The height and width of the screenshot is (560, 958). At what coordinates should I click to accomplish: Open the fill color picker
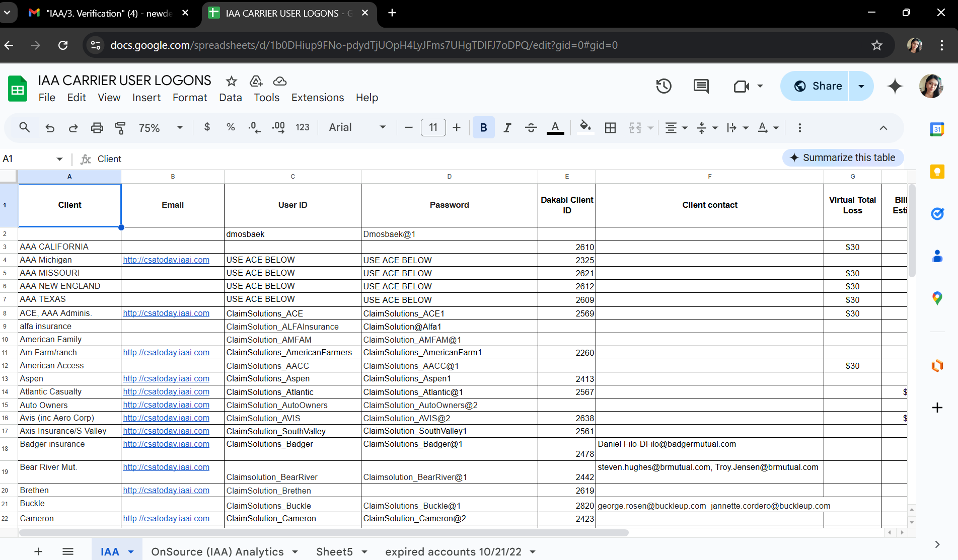coord(585,128)
